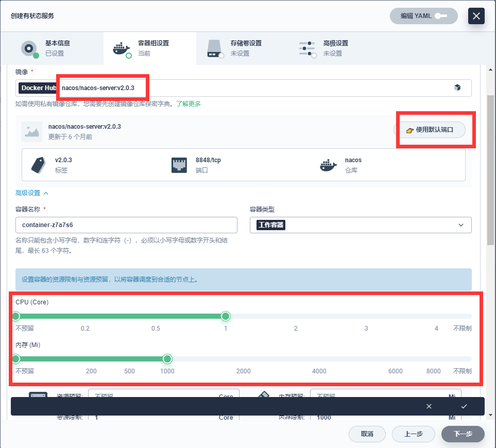Click the 更新于 6 个月前 text
The image size is (496, 448).
[x=70, y=136]
